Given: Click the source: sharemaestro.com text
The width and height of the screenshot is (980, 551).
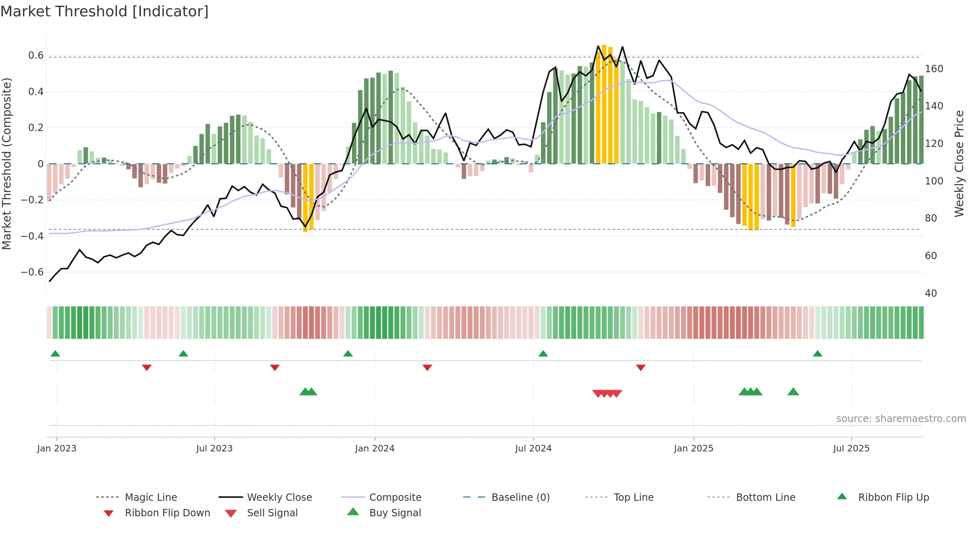Looking at the screenshot, I should point(901,419).
